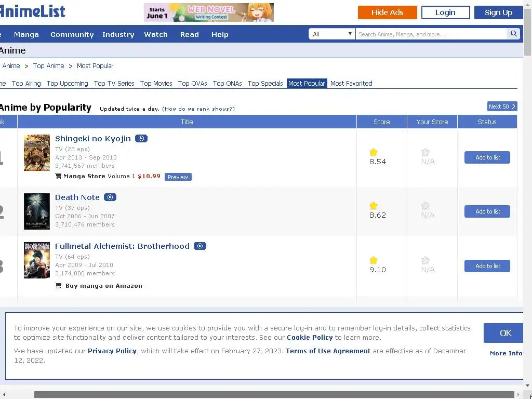Switch to Top Specials tab
This screenshot has height=399, width=532.
click(x=265, y=84)
